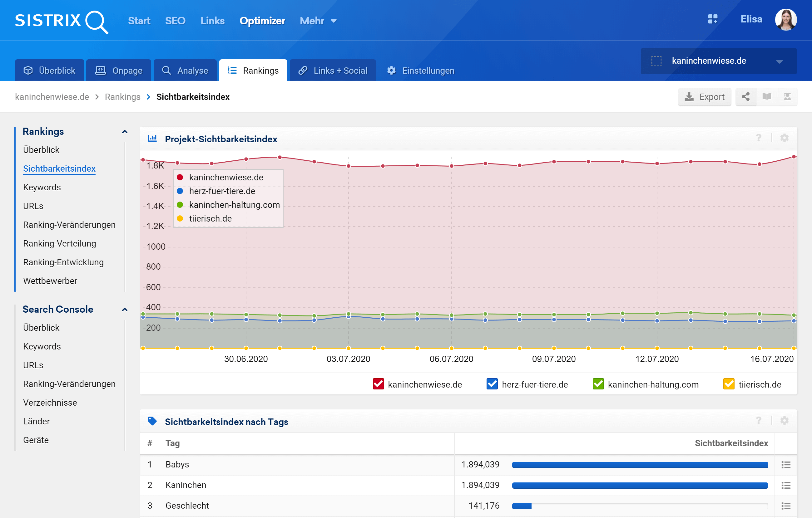Open Wettbewerber in Rankings sidebar
The height and width of the screenshot is (518, 812).
click(50, 281)
